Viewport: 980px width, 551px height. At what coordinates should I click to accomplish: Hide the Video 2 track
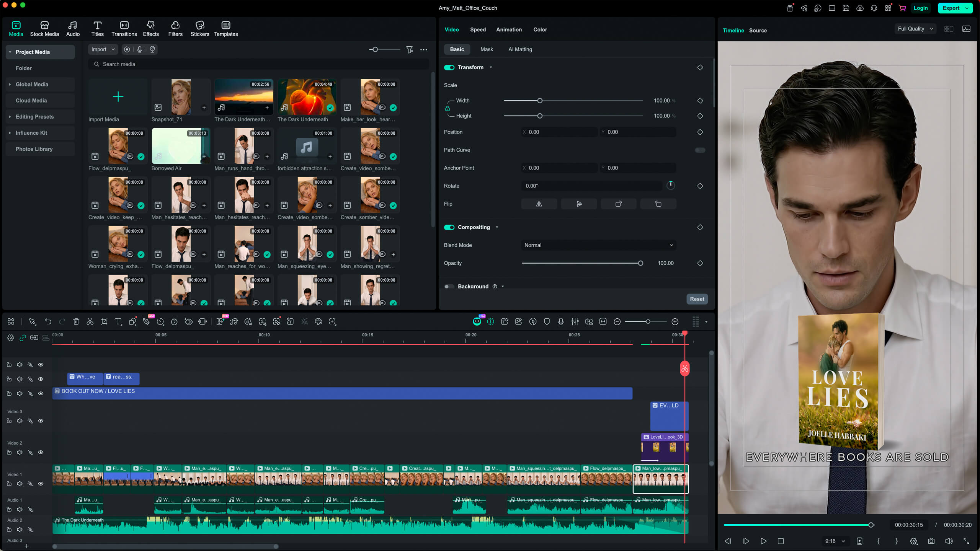[41, 452]
